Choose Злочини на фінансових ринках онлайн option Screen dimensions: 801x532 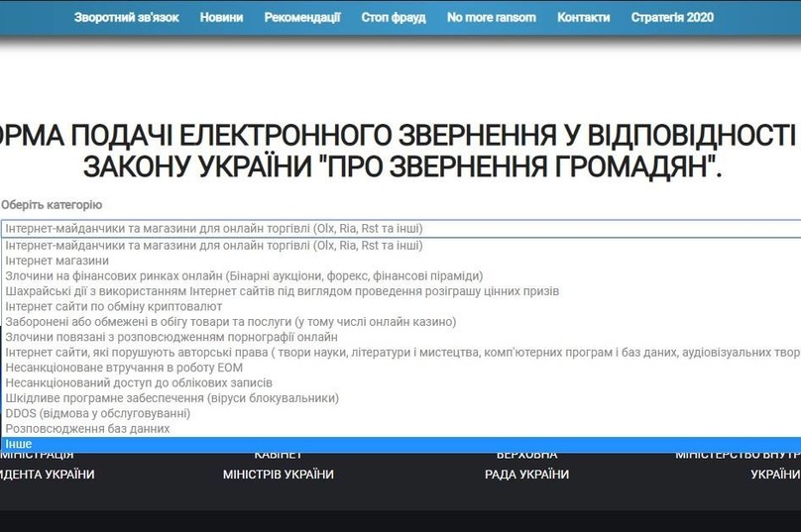coord(244,275)
